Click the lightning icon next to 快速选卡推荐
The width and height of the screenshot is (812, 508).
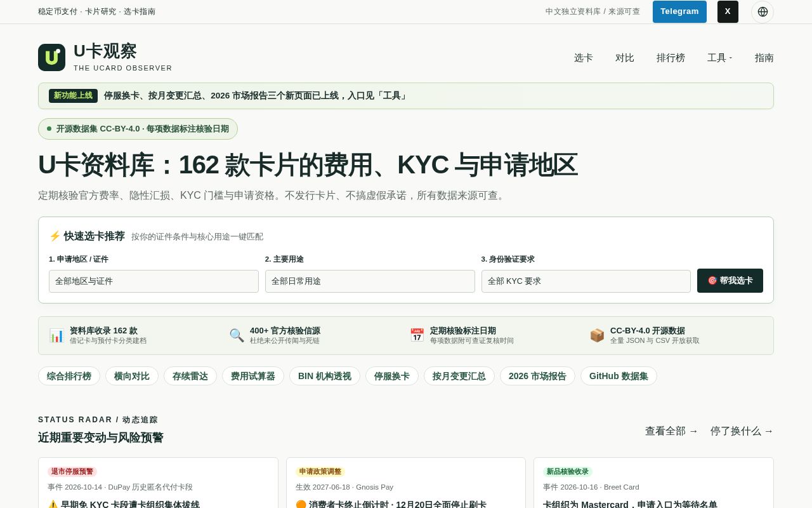55,236
